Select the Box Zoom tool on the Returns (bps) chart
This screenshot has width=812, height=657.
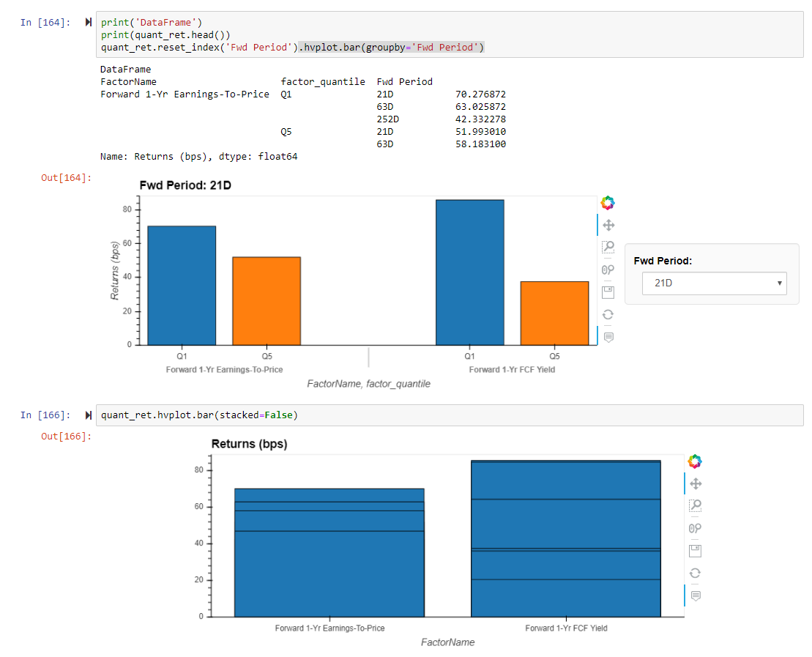pyautogui.click(x=696, y=505)
